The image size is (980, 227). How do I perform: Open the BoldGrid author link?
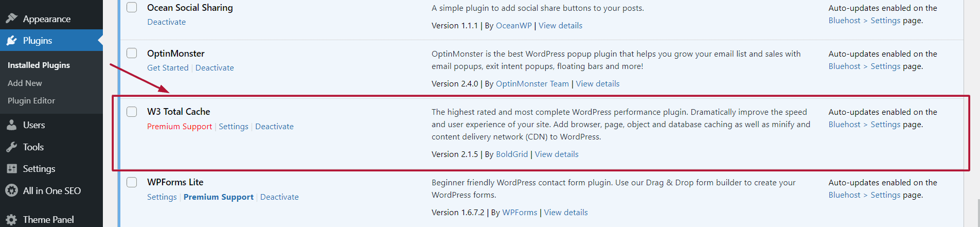(x=512, y=154)
